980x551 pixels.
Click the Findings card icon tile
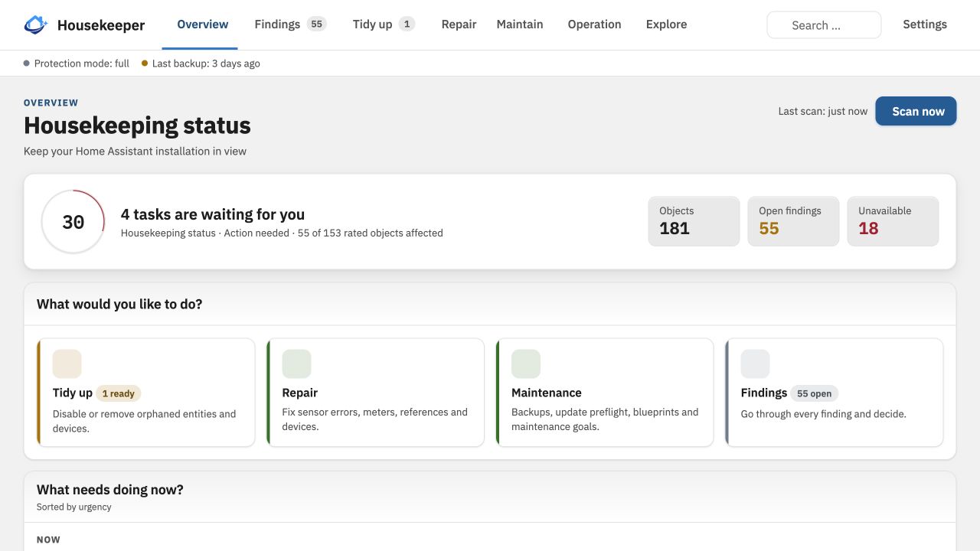[756, 364]
